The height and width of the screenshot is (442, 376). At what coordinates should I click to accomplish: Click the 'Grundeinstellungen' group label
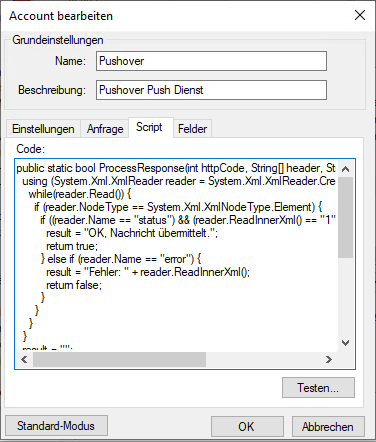[58, 40]
